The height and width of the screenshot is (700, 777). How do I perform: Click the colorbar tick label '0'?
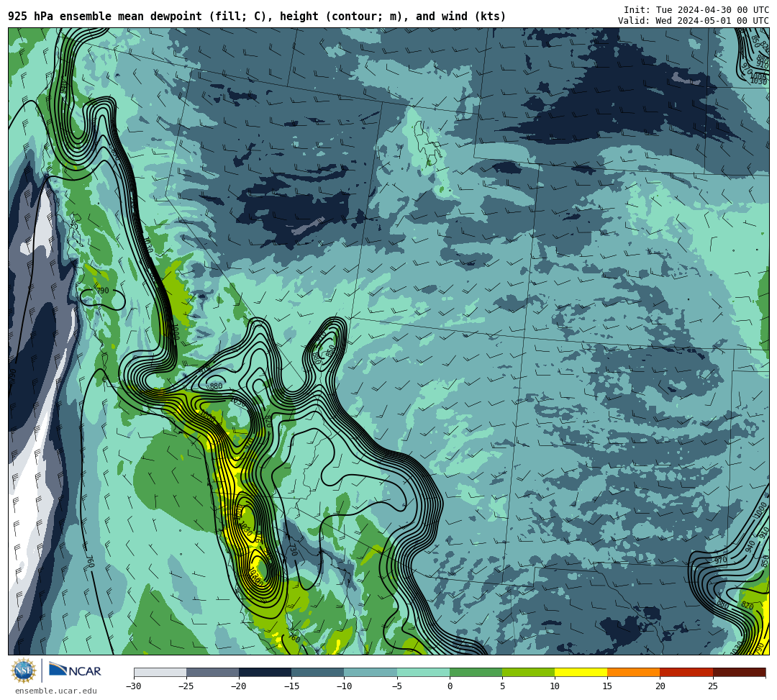point(450,686)
